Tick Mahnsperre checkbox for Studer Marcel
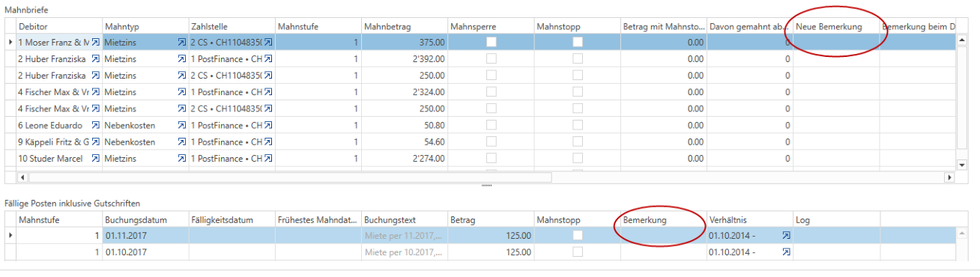The height and width of the screenshot is (277, 980). click(x=491, y=158)
